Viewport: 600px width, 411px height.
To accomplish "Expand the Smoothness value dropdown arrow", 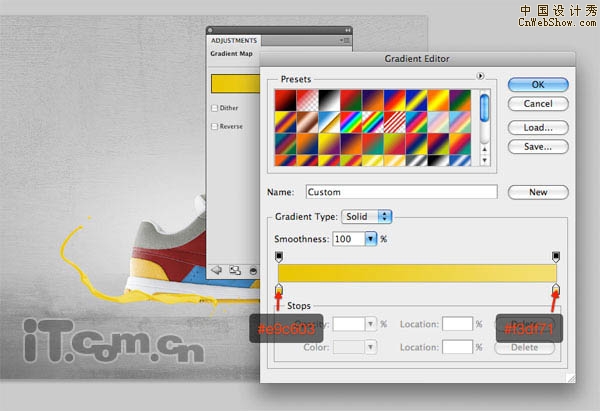I will 370,240.
